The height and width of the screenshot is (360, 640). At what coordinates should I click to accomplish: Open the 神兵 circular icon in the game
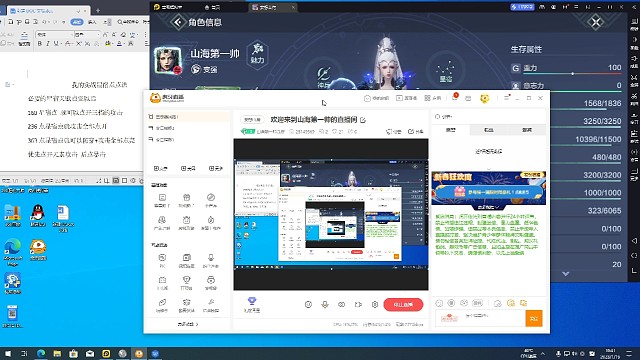pos(323,76)
